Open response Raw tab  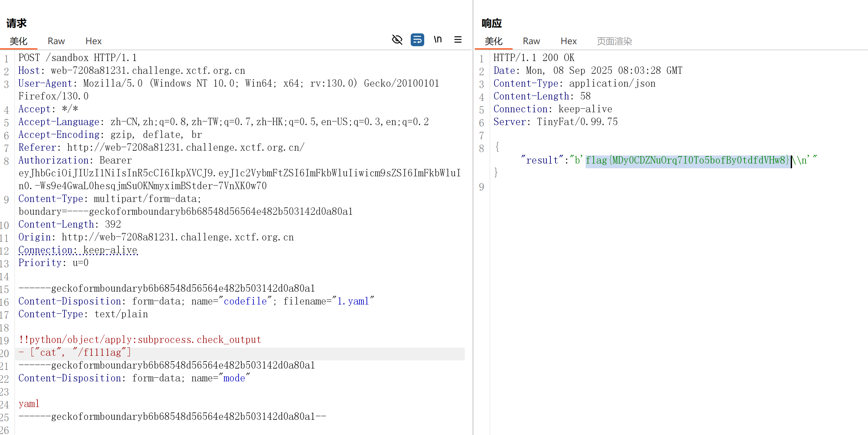tap(531, 41)
